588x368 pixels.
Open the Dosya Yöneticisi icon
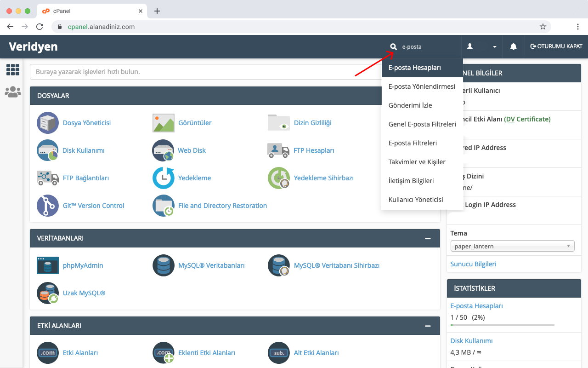point(48,123)
